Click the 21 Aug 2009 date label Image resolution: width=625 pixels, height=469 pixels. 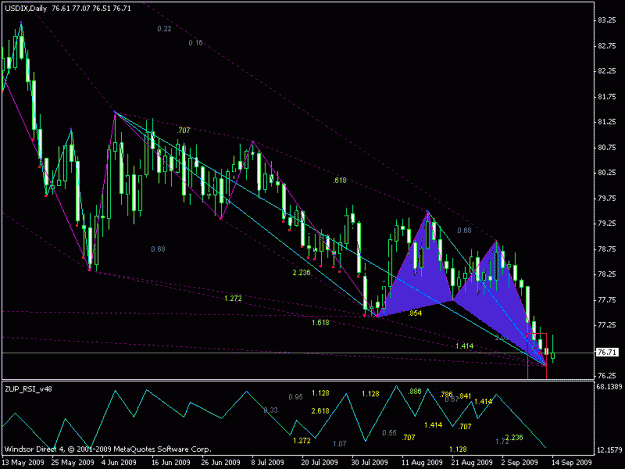tap(472, 462)
